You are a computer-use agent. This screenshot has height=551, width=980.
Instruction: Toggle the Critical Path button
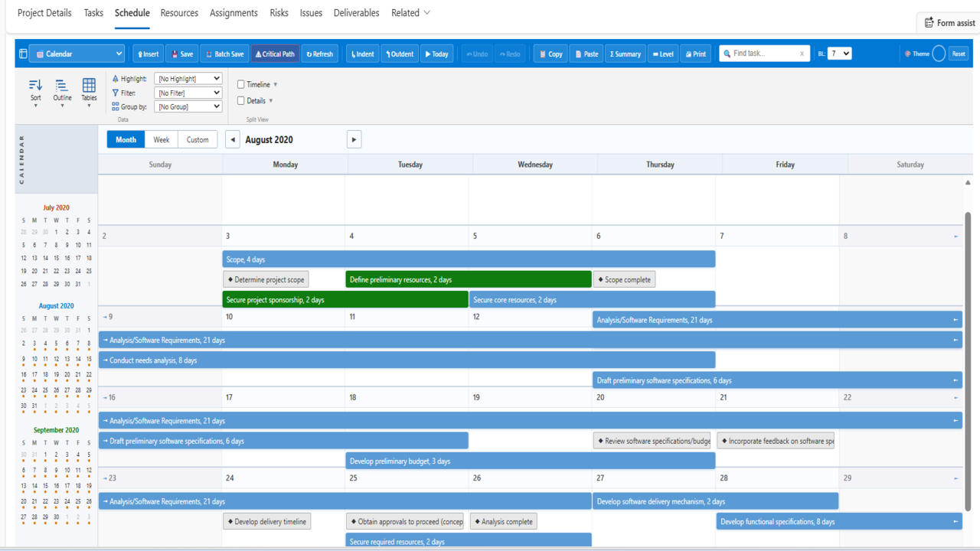(x=275, y=54)
